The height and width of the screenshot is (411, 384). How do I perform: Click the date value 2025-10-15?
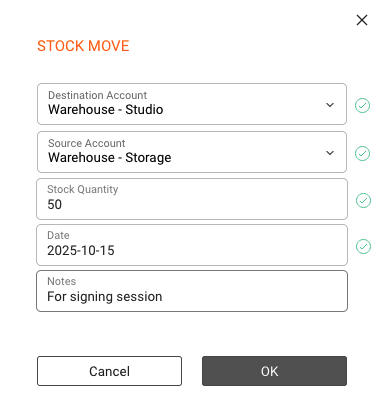tap(81, 250)
